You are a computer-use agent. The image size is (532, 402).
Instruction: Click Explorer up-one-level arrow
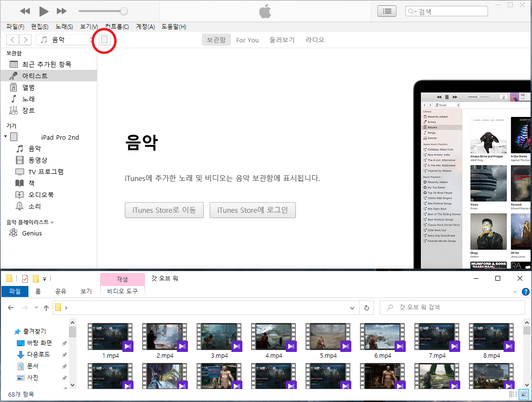[x=46, y=308]
